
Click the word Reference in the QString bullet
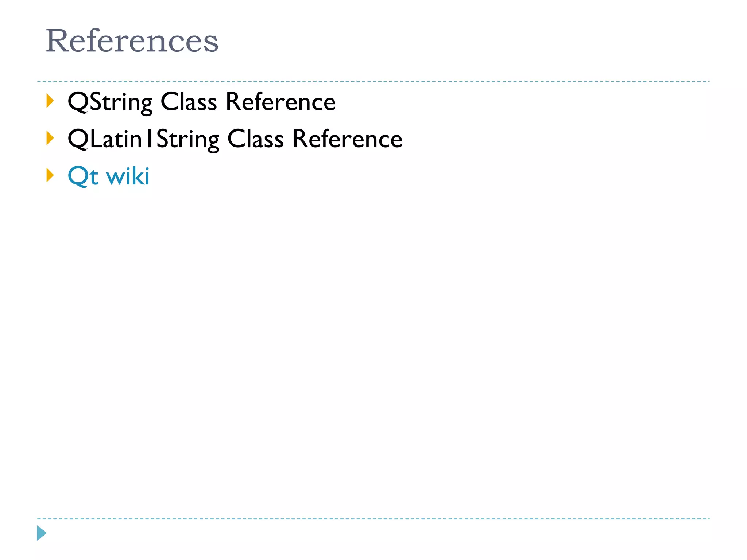[280, 102]
